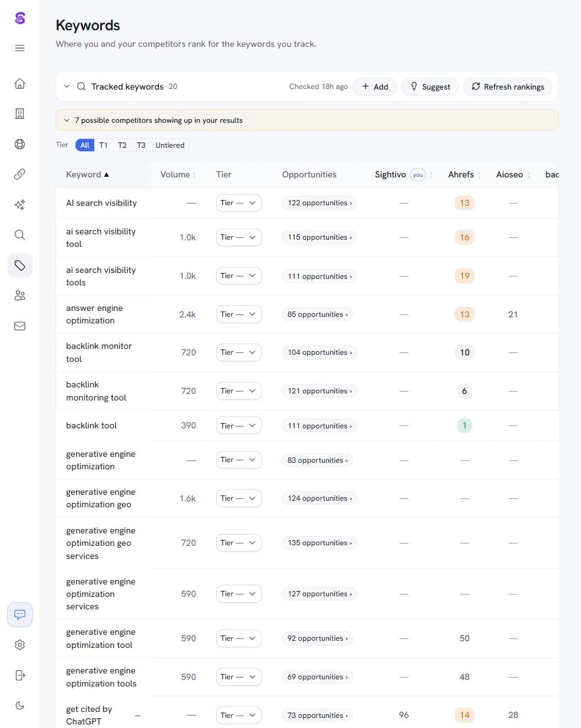Open the chat feedback icon in sidebar
Screen dimensions: 581x728
click(x=20, y=614)
